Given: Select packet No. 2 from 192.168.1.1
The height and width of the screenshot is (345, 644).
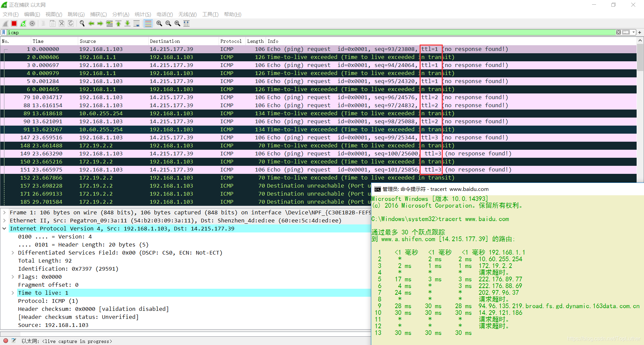Looking at the screenshot, I should click(318, 57).
